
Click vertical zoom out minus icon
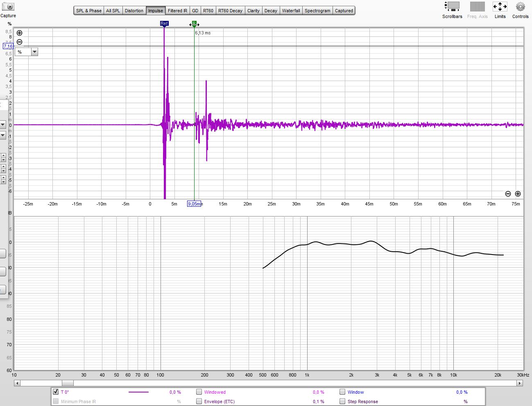point(19,42)
